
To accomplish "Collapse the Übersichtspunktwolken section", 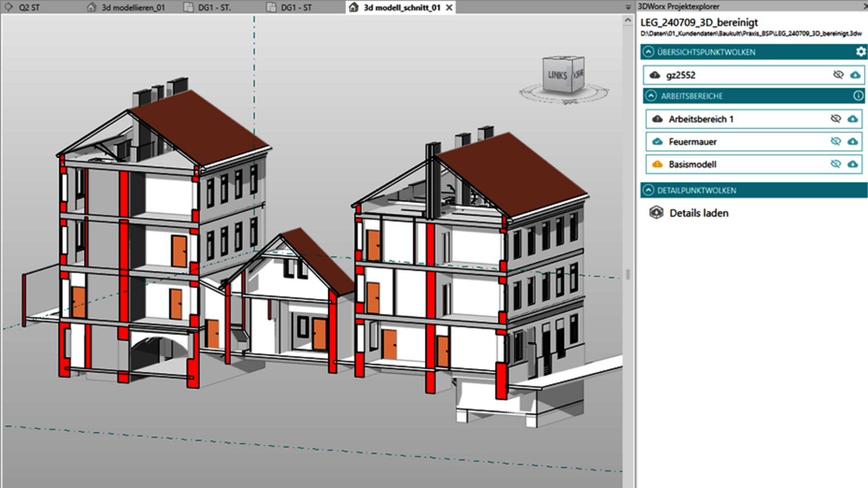I will (648, 52).
